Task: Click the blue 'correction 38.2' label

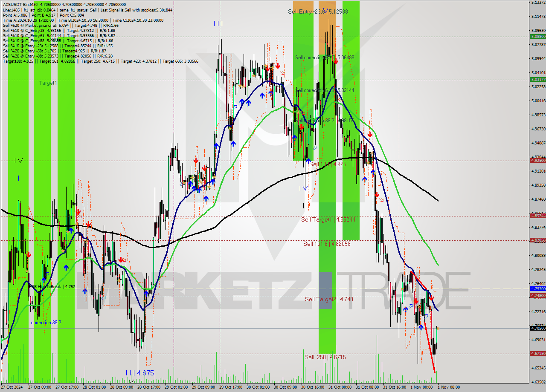Action: 46,323
